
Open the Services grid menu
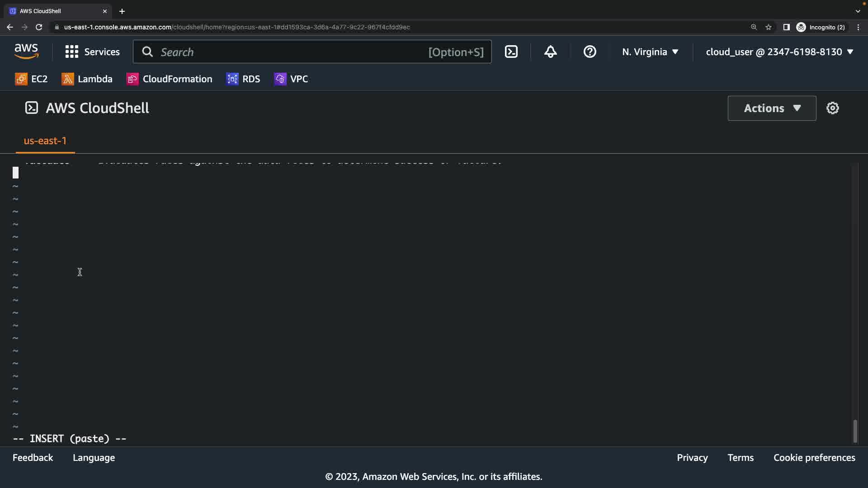[92, 52]
